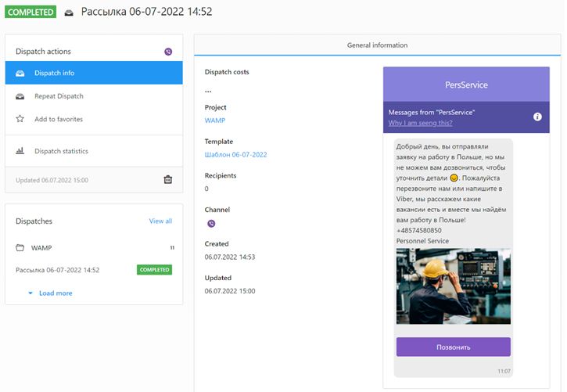Click 'Updated 06.07.2022 15:00' text in actions panel
Screen dimensions: 567x392
[52, 180]
